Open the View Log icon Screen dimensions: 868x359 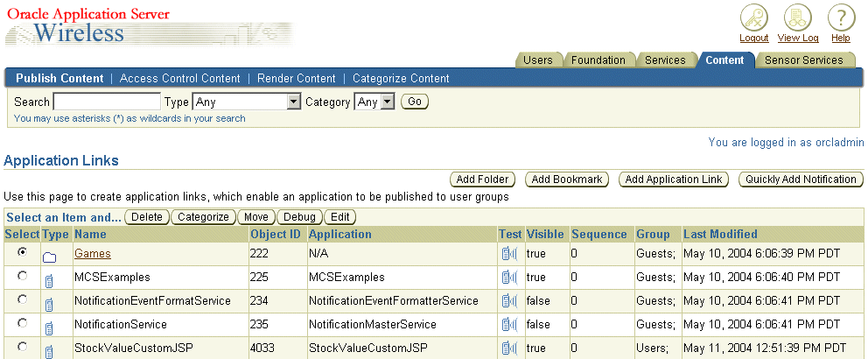click(798, 18)
